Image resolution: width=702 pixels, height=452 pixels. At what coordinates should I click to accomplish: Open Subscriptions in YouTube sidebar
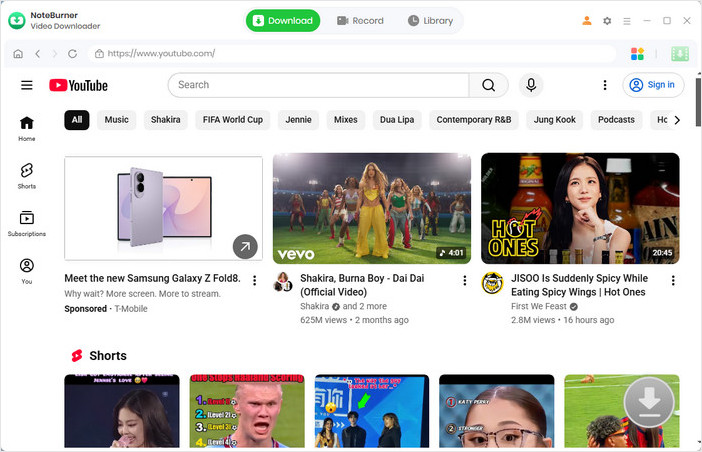coord(27,223)
